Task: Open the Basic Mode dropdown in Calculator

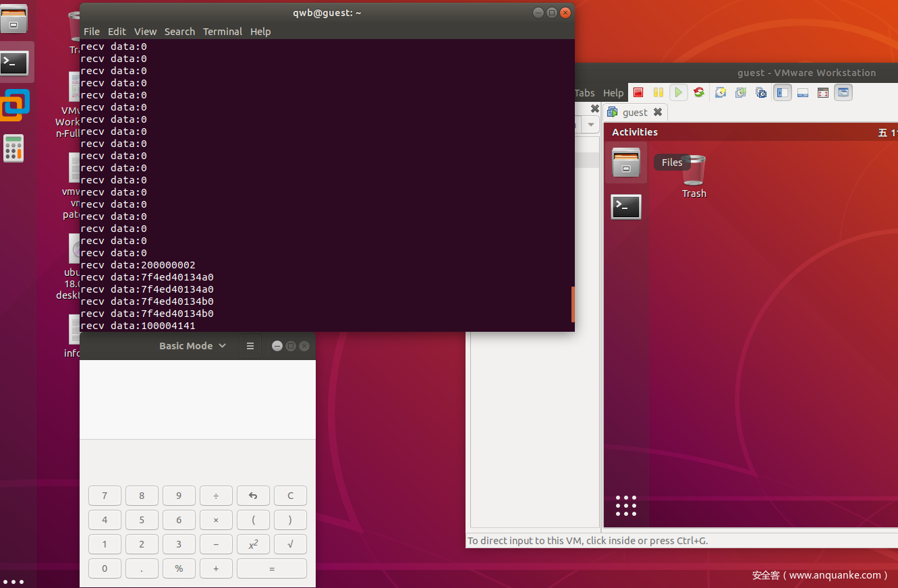Action: click(x=192, y=346)
